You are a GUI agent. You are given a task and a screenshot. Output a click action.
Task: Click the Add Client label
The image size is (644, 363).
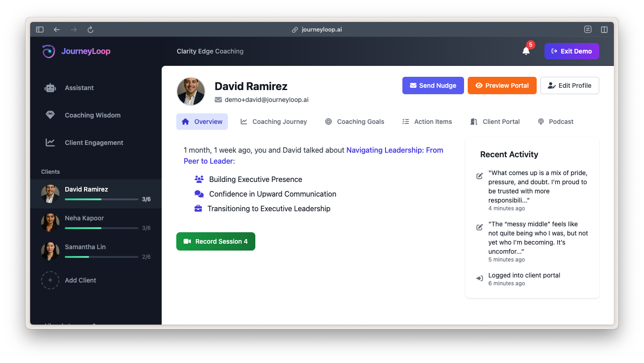pos(80,280)
